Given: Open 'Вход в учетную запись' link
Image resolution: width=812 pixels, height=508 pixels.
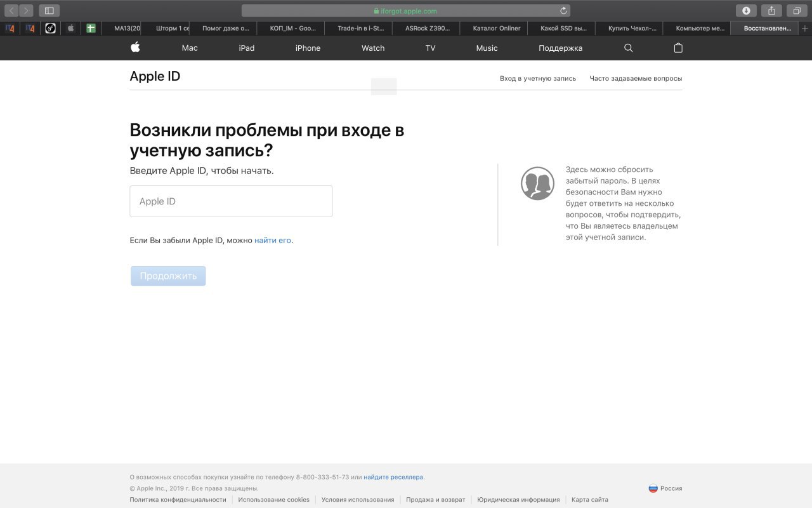Looking at the screenshot, I should click(x=538, y=79).
